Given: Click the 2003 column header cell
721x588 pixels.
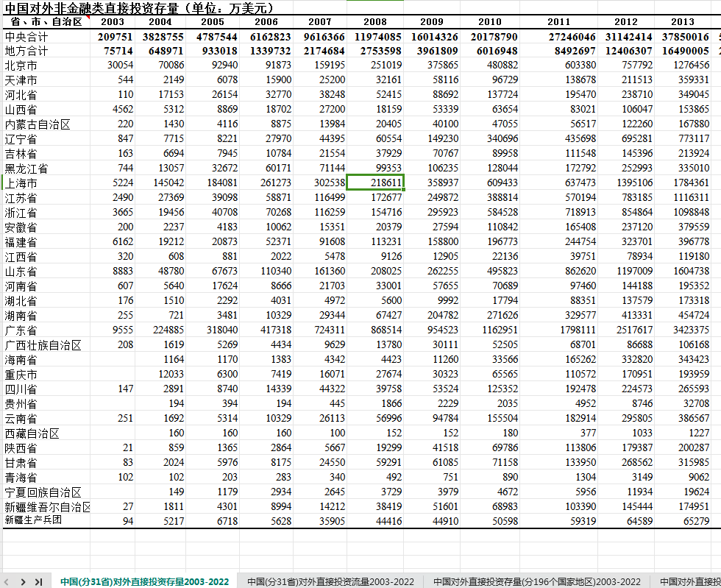Looking at the screenshot, I should (x=113, y=21).
